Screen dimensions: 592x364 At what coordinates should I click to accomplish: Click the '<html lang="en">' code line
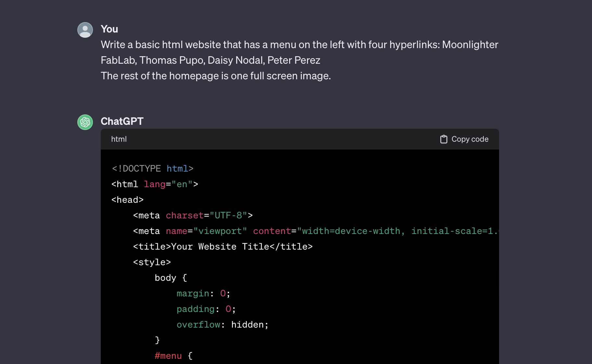pyautogui.click(x=155, y=184)
